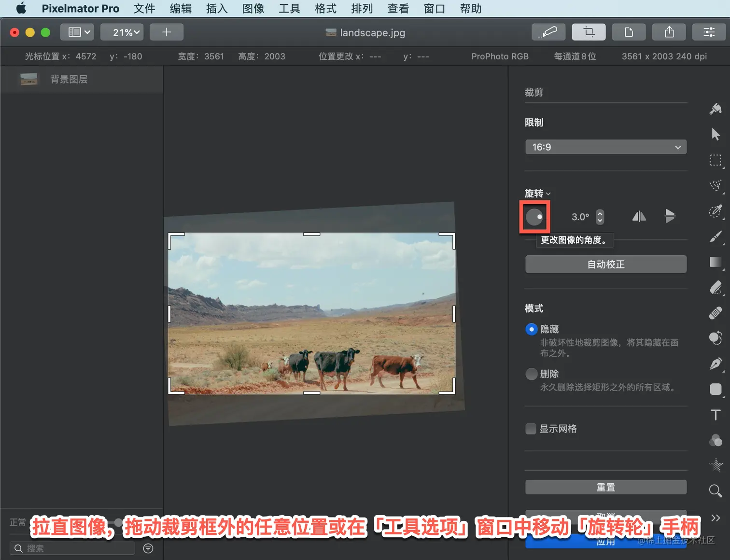Click the adjustments sliders toolbar button
730x560 pixels.
(x=709, y=32)
